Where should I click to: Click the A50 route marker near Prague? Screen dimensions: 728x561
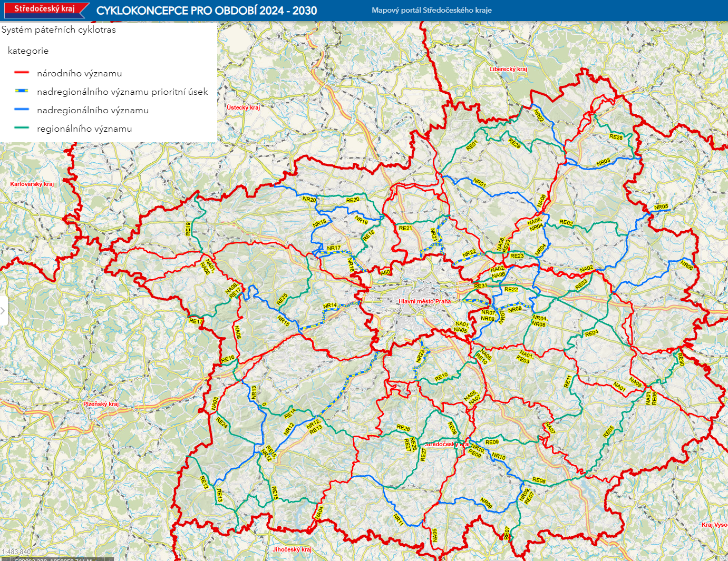pyautogui.click(x=385, y=272)
